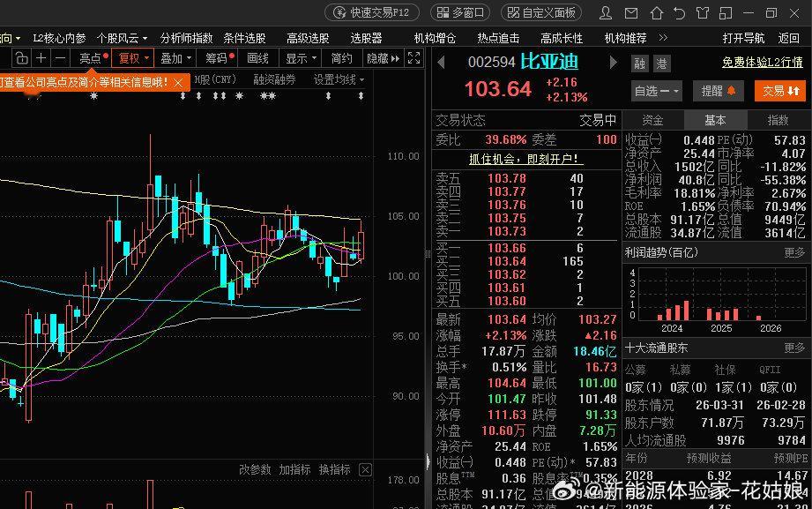Open the 叠加 overlay dropdown
This screenshot has height=509, width=812.
pos(175,58)
